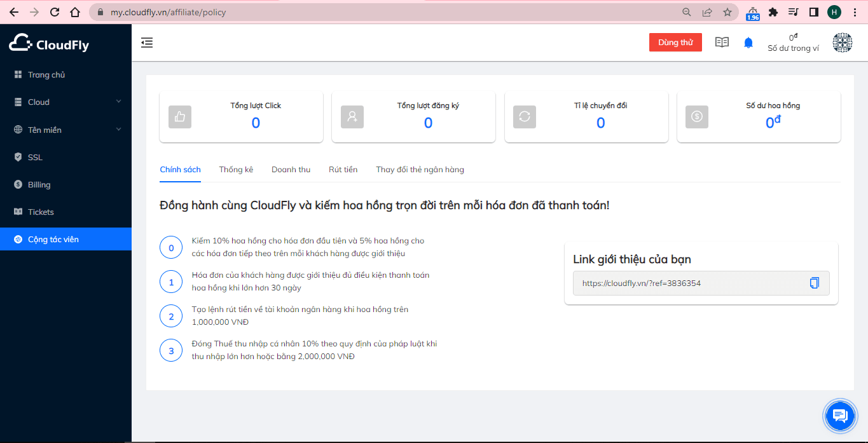Viewport: 868px width, 443px height.
Task: Share this page from address bar
Action: (x=707, y=12)
